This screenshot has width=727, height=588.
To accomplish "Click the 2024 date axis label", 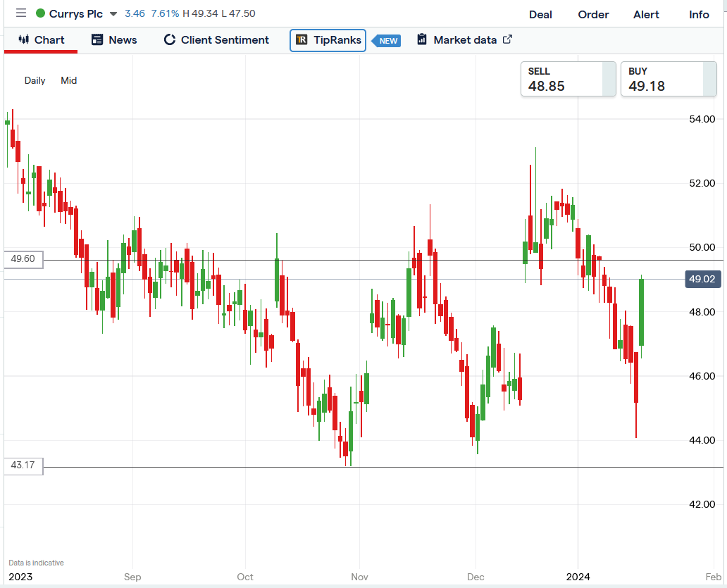I will point(578,577).
